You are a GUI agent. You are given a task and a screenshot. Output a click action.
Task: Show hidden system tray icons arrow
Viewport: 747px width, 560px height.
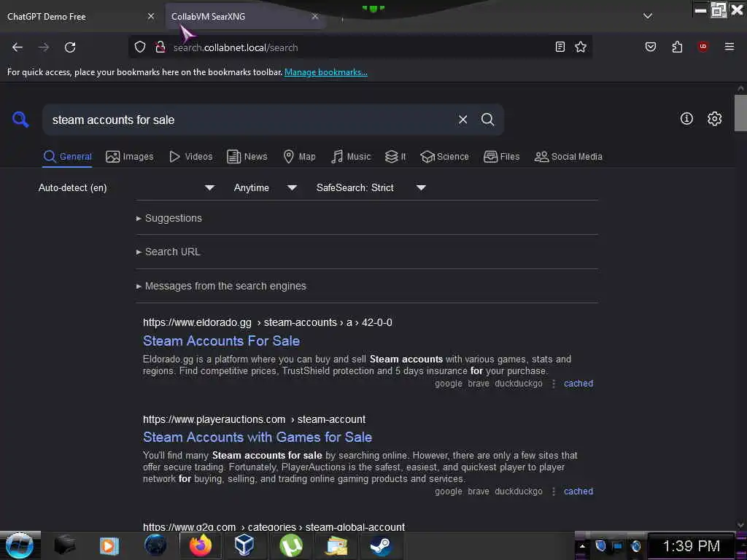coord(582,546)
